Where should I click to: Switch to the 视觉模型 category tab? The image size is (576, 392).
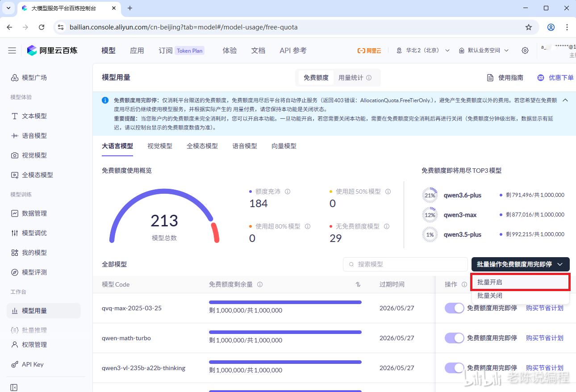[160, 146]
